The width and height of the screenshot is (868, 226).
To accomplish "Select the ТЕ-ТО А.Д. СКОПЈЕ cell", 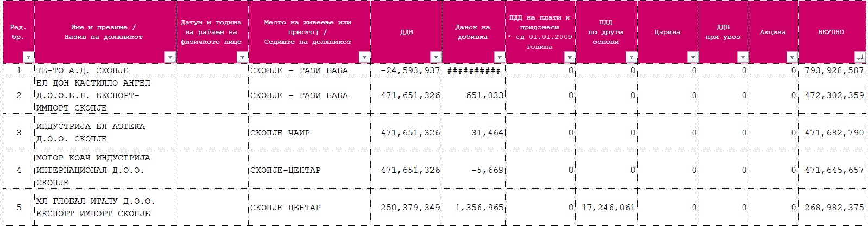I will (105, 70).
